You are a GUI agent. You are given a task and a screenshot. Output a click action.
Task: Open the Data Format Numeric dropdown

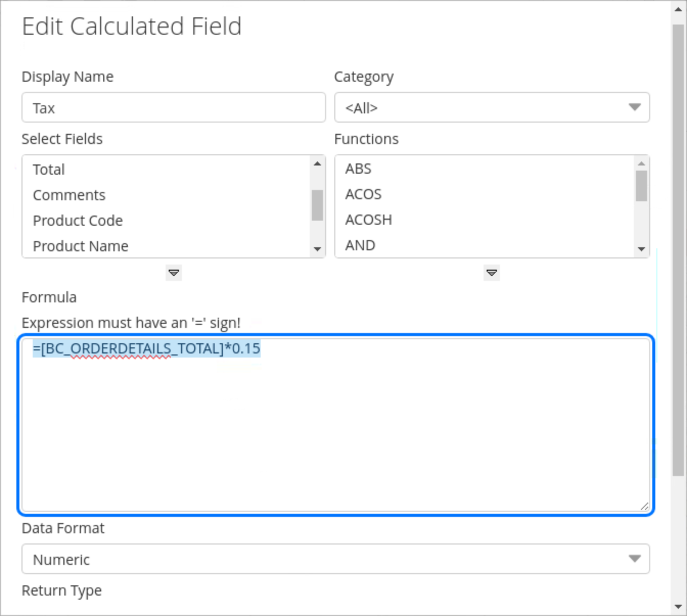335,559
